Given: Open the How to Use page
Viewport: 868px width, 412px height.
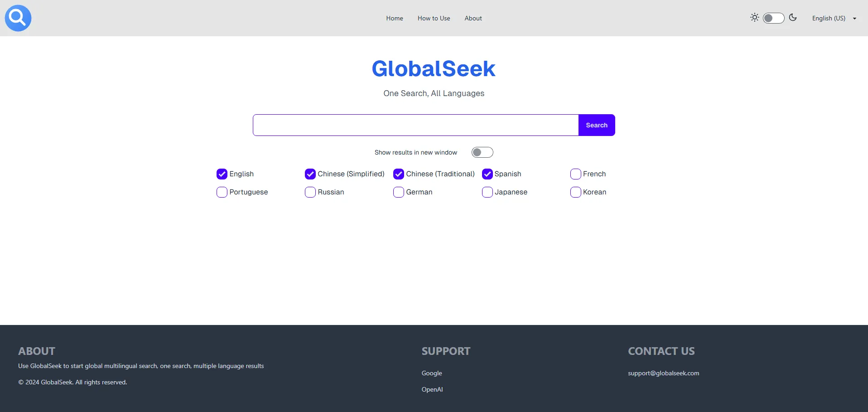Looking at the screenshot, I should [x=434, y=18].
